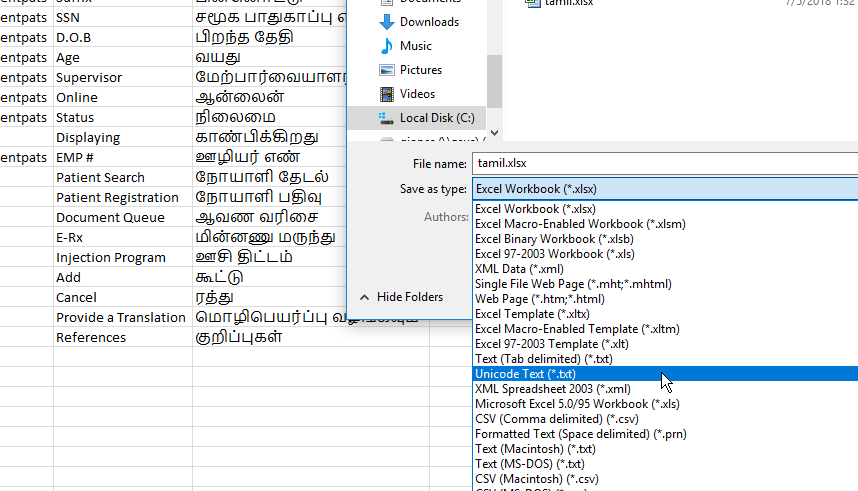Click the Music folder icon
This screenshot has height=491, width=858.
click(387, 46)
